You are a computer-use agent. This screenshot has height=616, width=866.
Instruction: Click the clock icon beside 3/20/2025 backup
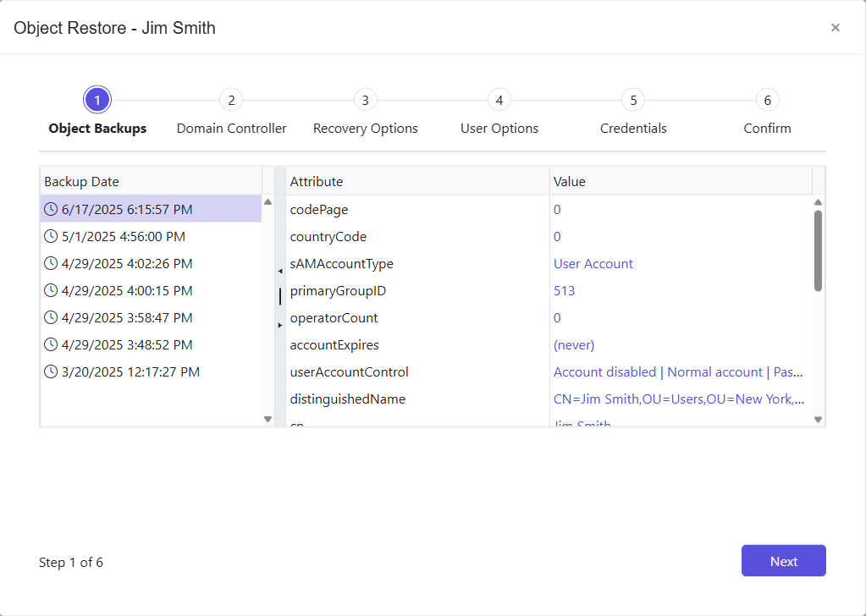tap(50, 371)
